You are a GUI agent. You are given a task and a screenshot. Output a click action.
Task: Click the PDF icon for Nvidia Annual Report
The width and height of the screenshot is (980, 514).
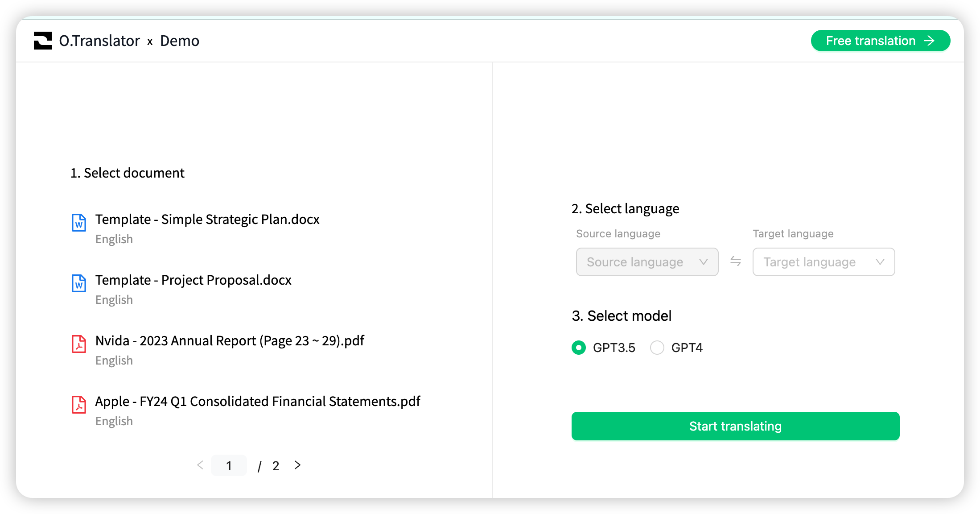[x=79, y=344]
